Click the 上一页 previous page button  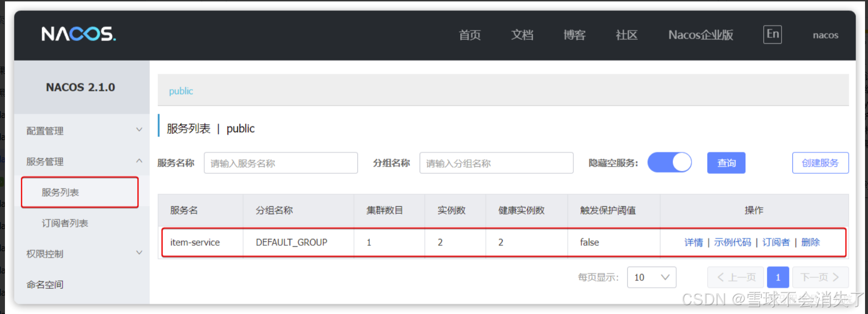point(736,277)
